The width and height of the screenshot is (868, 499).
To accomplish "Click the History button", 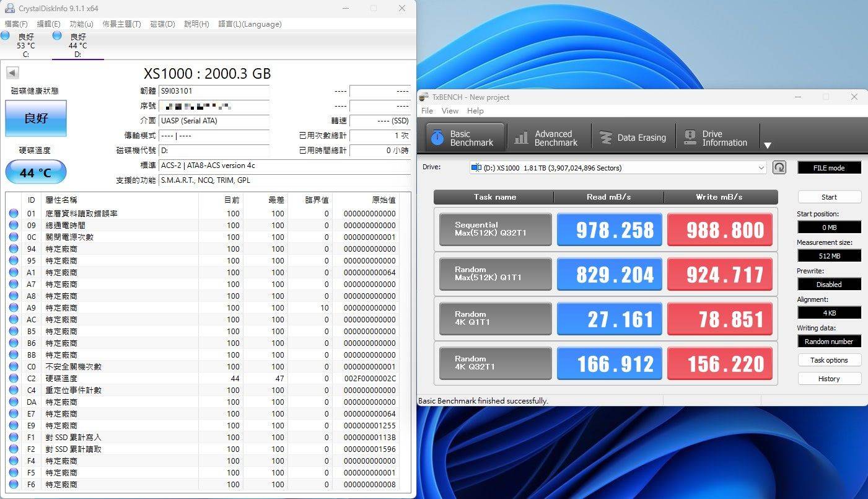I will click(x=829, y=379).
